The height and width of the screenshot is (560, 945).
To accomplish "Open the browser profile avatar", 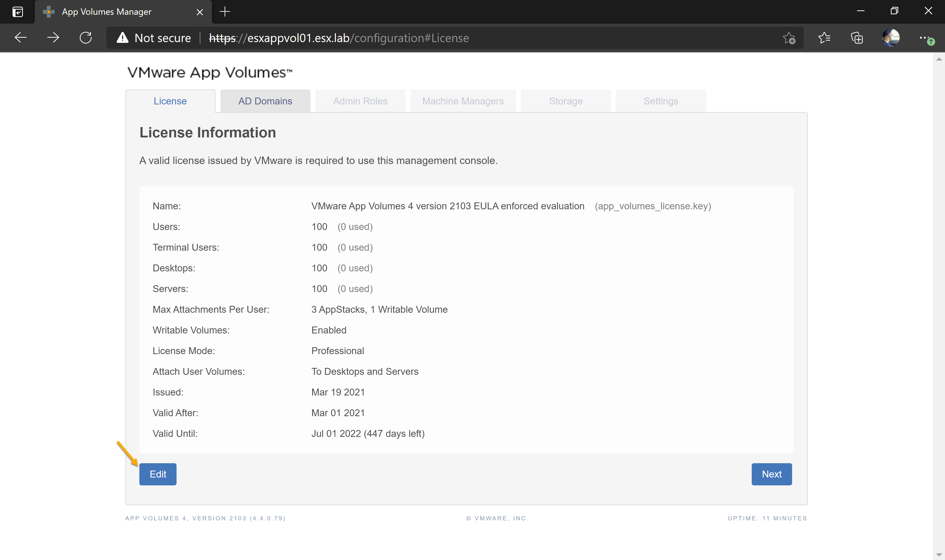I will pyautogui.click(x=891, y=38).
